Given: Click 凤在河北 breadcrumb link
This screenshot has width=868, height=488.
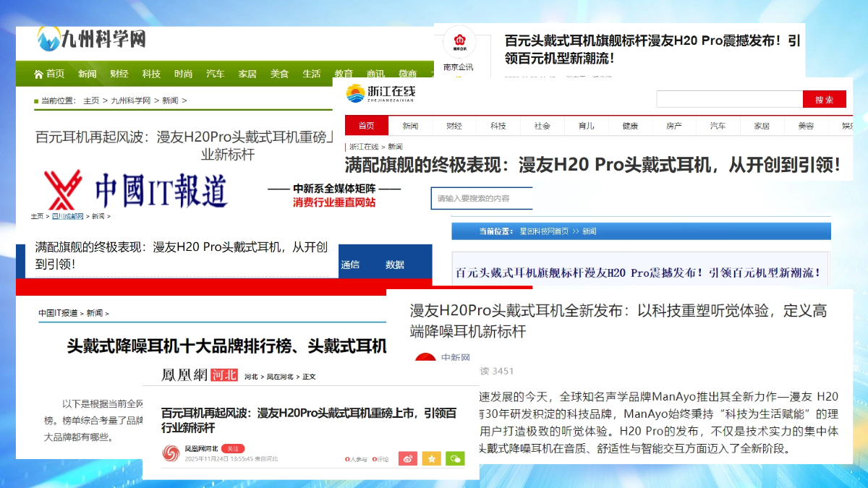Looking at the screenshot, I should click(281, 377).
